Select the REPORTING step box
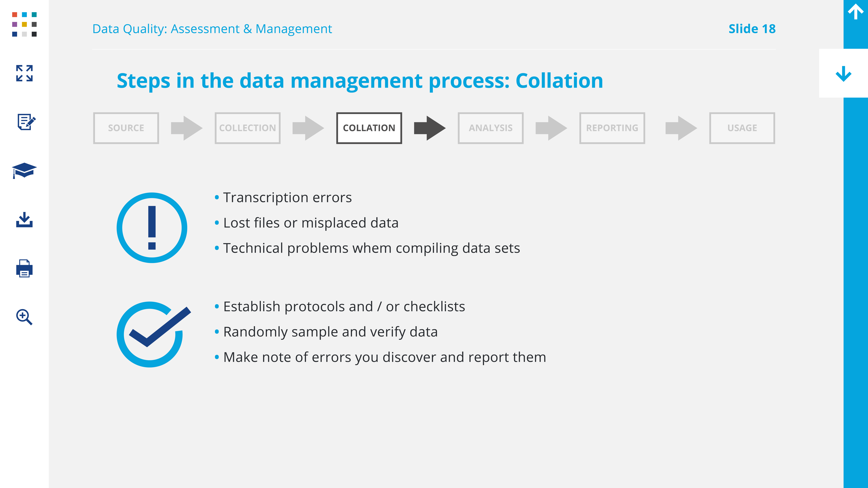 [x=612, y=128]
